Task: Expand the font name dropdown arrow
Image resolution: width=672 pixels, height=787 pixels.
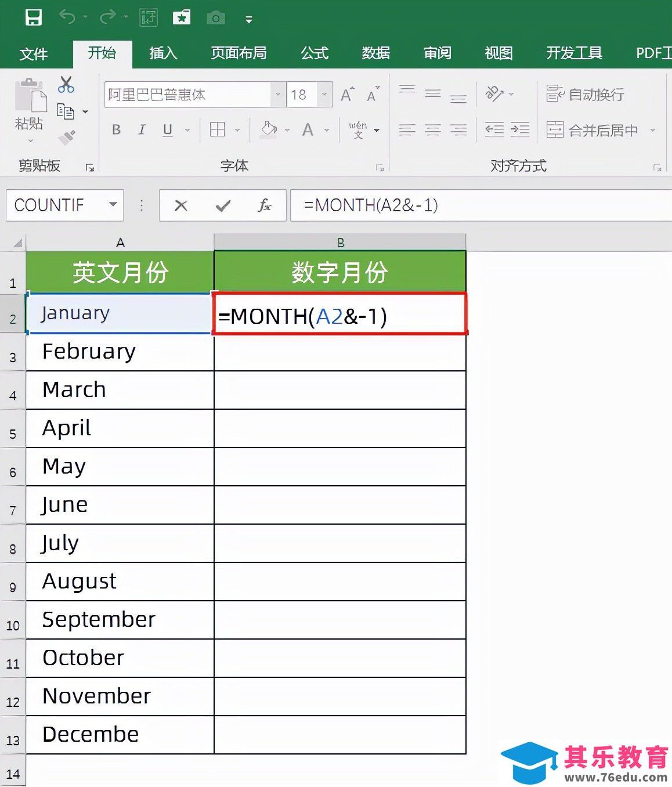Action: [279, 95]
